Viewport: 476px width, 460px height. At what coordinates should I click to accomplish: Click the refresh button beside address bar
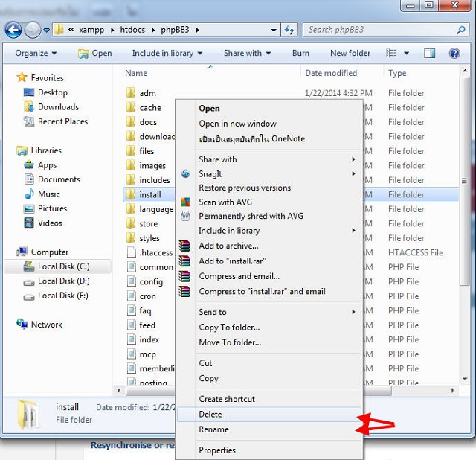pos(289,30)
